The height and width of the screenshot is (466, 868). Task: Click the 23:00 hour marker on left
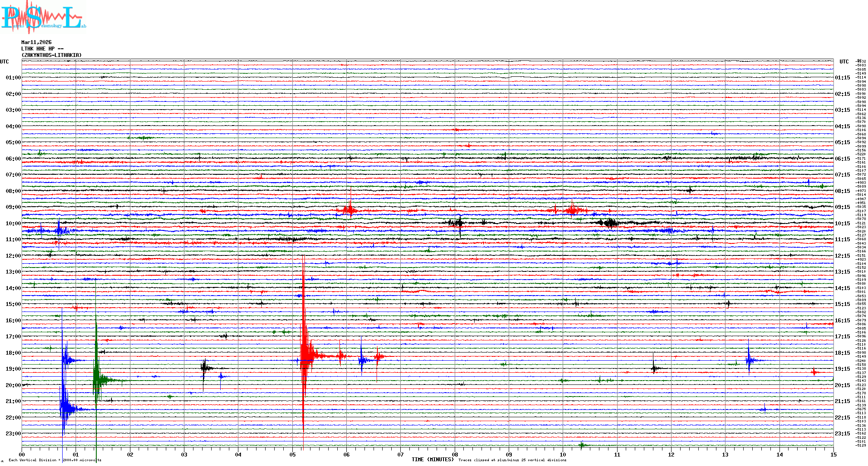coord(13,434)
